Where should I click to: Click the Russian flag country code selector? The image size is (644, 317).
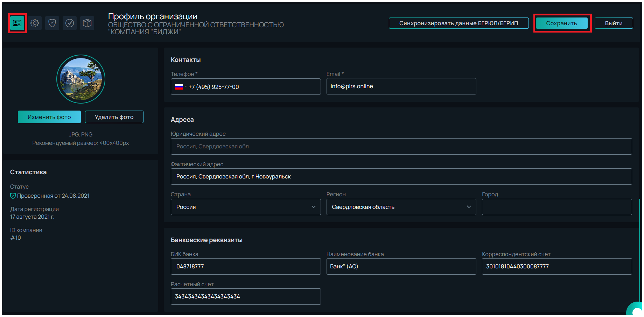tap(180, 87)
